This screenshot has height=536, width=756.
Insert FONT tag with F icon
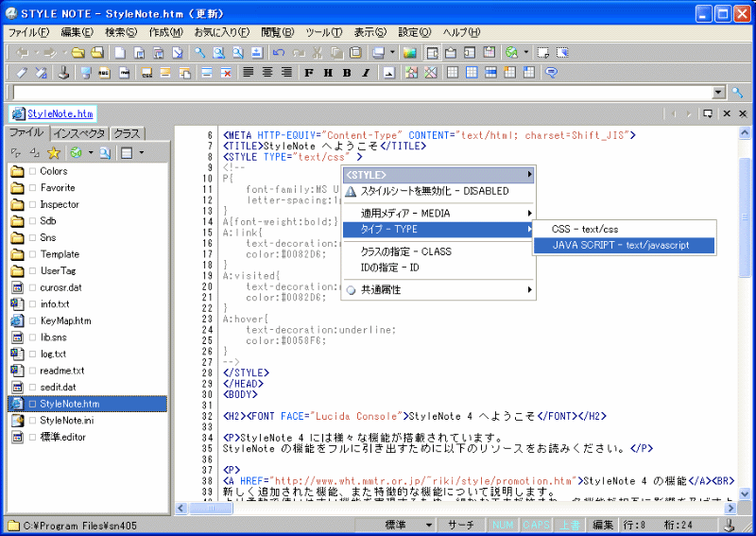(309, 73)
